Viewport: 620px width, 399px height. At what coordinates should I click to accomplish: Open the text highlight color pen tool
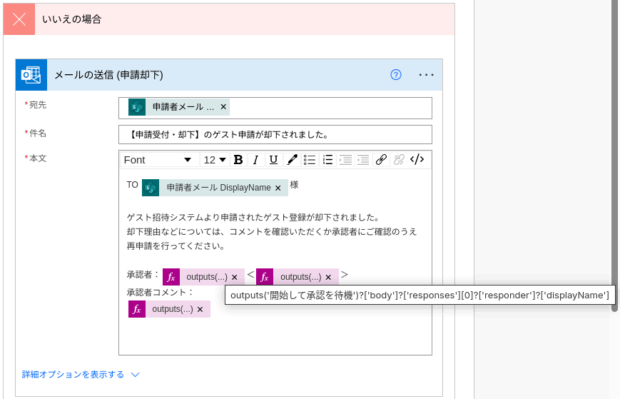(292, 160)
